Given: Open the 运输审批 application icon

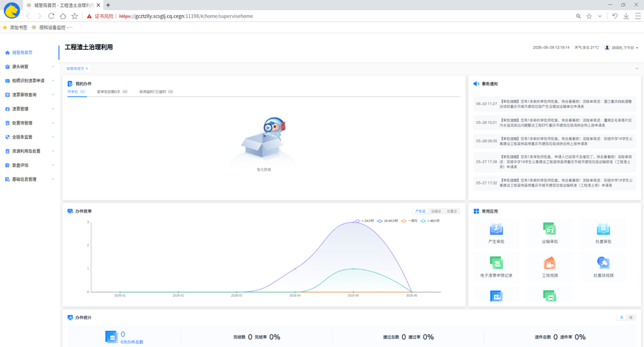Looking at the screenshot, I should (550, 229).
